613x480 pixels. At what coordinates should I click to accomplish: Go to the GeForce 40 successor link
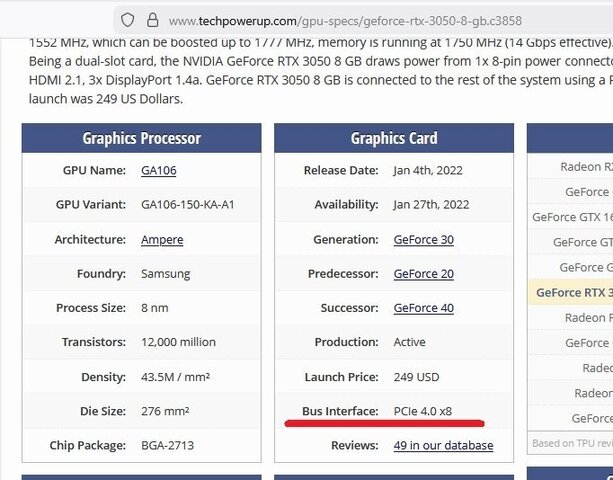pyautogui.click(x=423, y=308)
